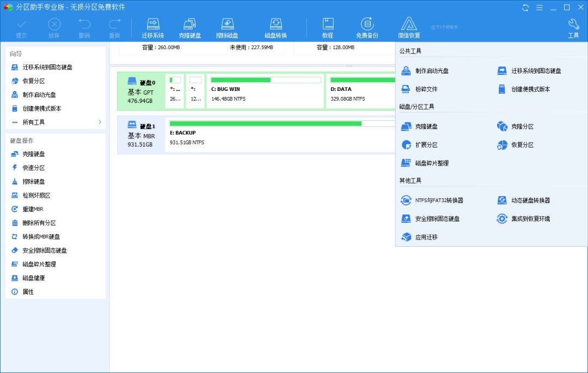This screenshot has width=588, height=373.
Task: Open the 磁盘转换 toolbar tool
Action: [275, 28]
